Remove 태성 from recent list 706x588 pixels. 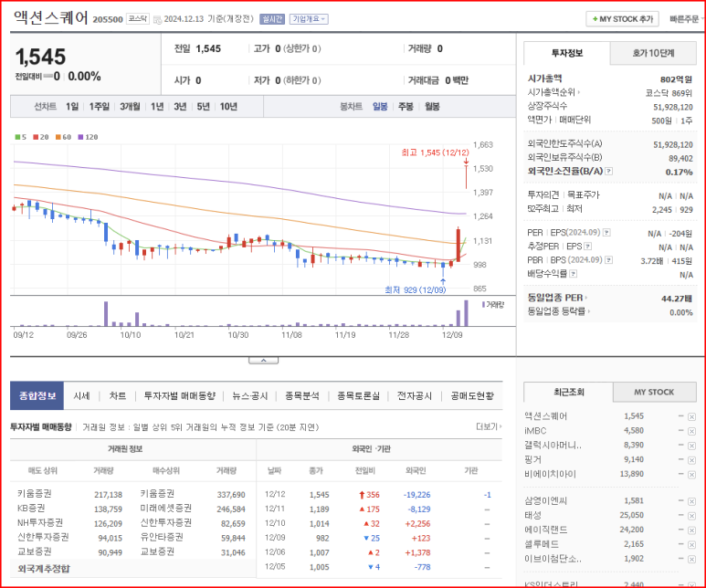[x=691, y=516]
